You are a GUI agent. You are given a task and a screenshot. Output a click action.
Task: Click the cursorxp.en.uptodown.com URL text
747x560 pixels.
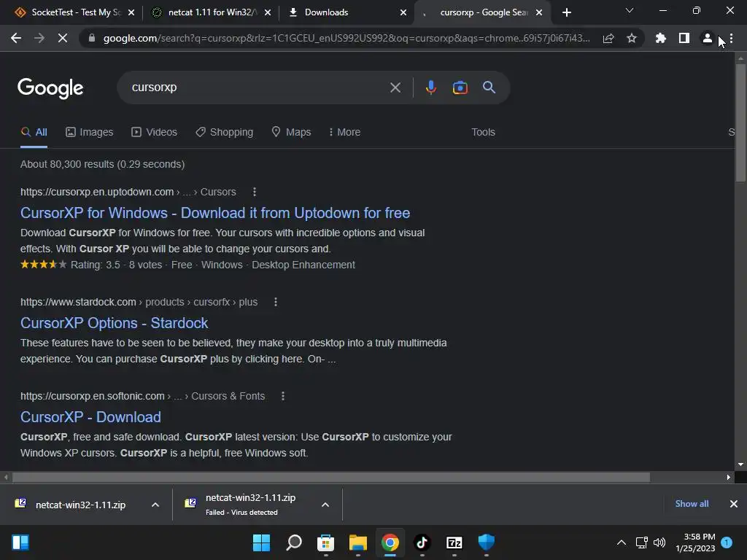pos(97,192)
